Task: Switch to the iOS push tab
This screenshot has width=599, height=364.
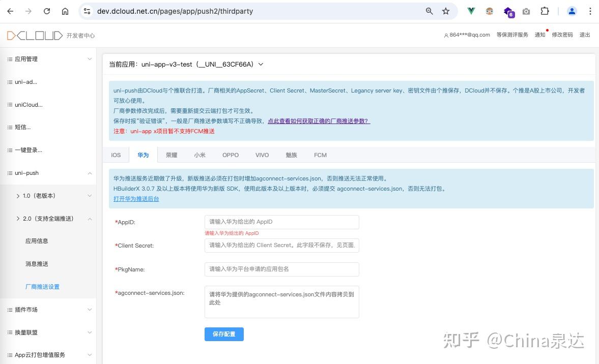Action: [x=116, y=155]
